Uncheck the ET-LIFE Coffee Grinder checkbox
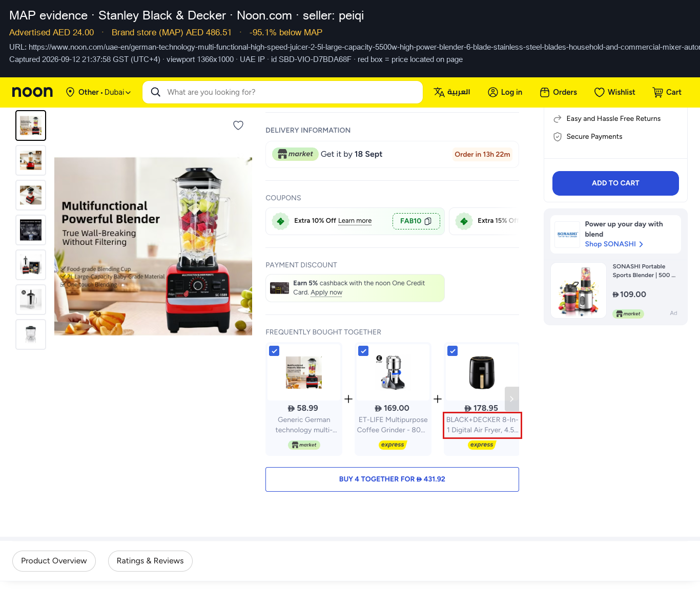 (363, 351)
